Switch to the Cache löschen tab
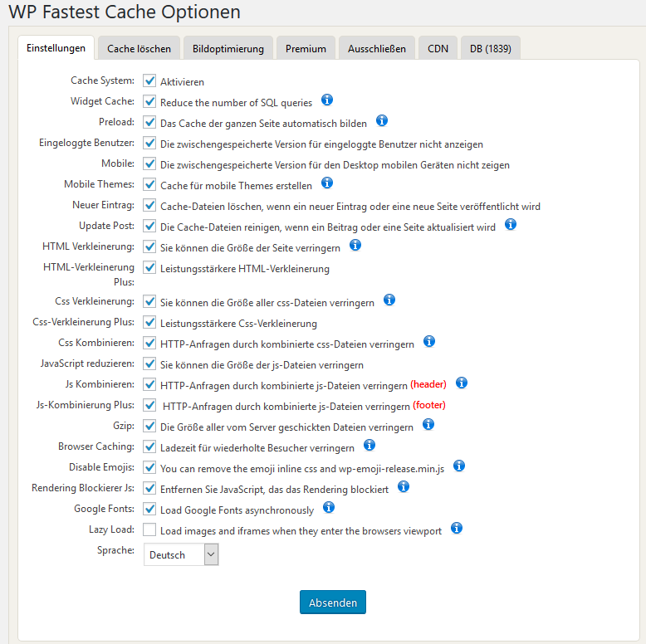 (x=139, y=48)
